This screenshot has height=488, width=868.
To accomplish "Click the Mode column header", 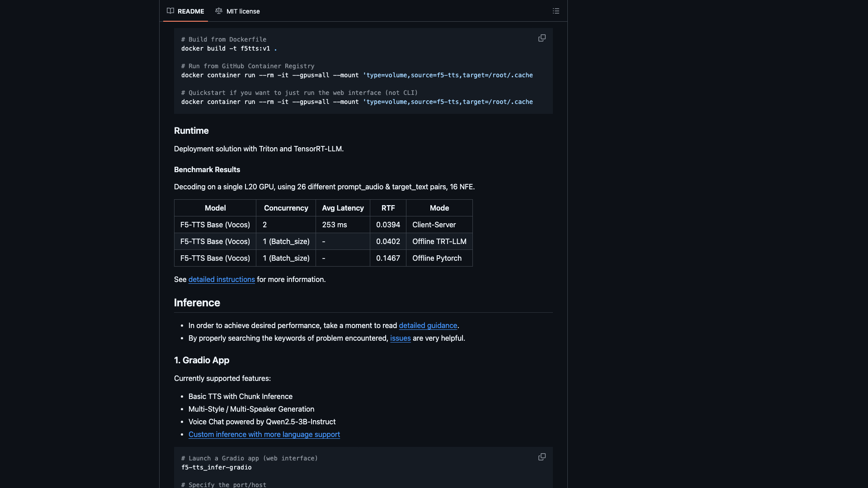I will [439, 208].
